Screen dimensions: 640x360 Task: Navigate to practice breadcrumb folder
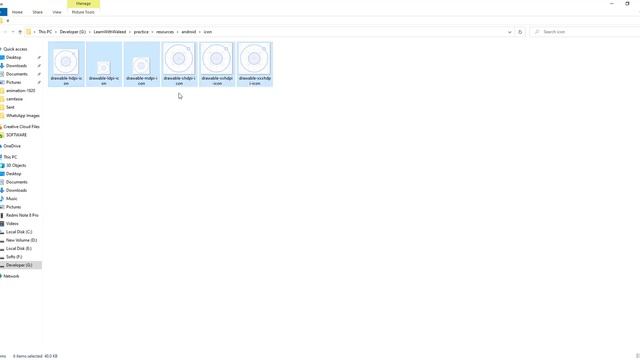tap(141, 32)
